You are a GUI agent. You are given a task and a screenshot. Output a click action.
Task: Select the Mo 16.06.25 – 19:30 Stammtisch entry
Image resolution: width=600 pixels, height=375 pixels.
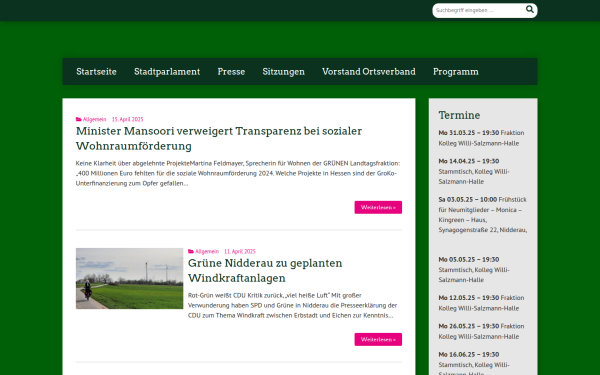click(x=474, y=364)
